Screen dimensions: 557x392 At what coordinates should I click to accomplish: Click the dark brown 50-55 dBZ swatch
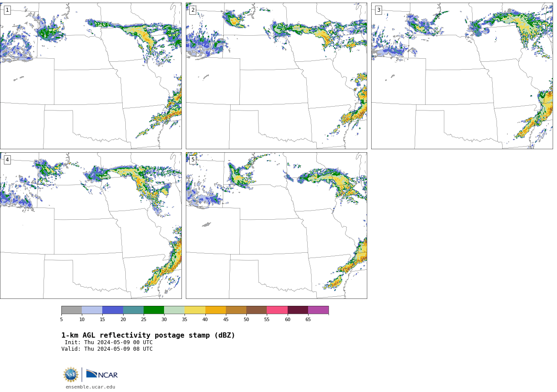click(256, 310)
